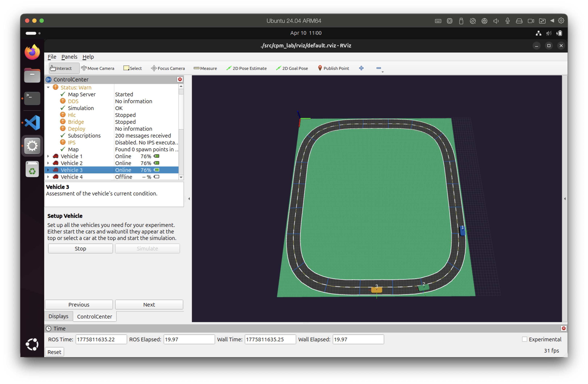Click Vehicle 4 red car icon
This screenshot has height=384, width=588.
pos(56,177)
